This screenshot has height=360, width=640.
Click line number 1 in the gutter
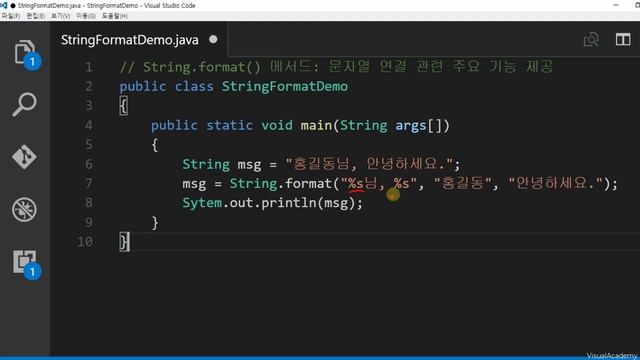(89, 67)
